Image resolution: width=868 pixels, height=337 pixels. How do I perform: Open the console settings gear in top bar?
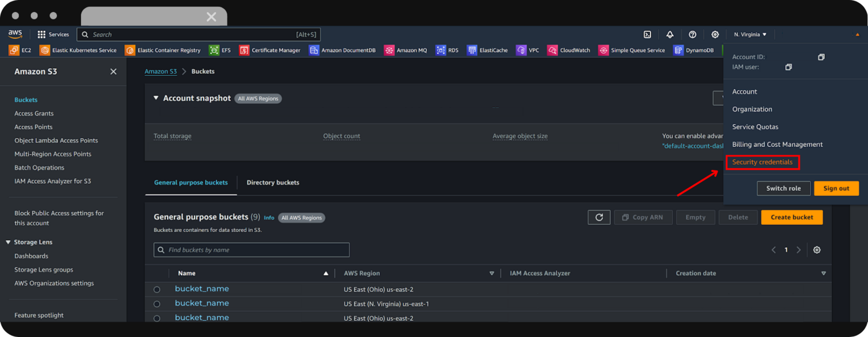coord(715,34)
